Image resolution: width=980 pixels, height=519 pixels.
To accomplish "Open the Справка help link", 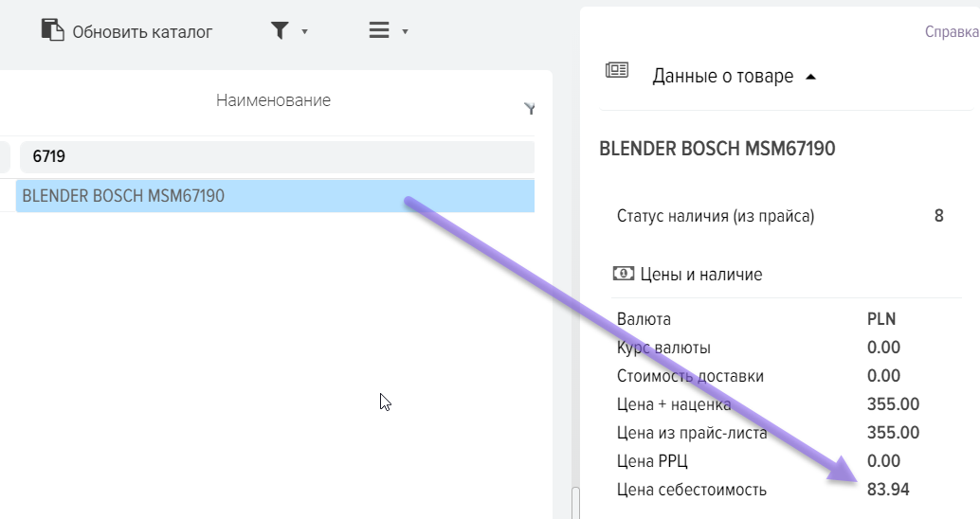I will 952,32.
